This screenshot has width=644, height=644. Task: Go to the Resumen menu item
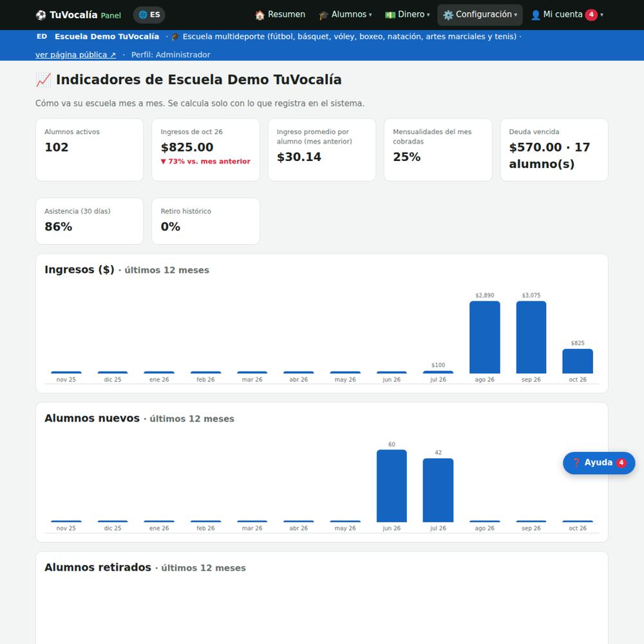pos(280,15)
